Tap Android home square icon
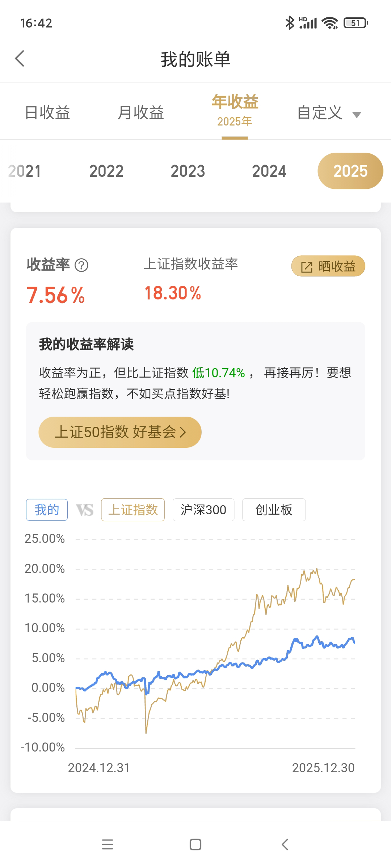Image resolution: width=391 pixels, height=868 pixels. [x=195, y=844]
